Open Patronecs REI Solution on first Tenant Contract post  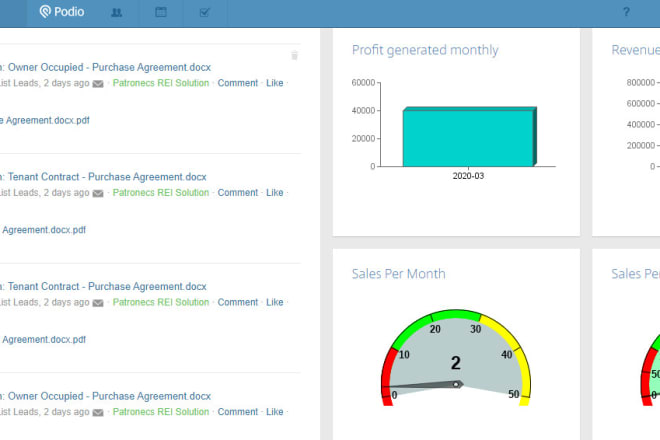pos(161,192)
